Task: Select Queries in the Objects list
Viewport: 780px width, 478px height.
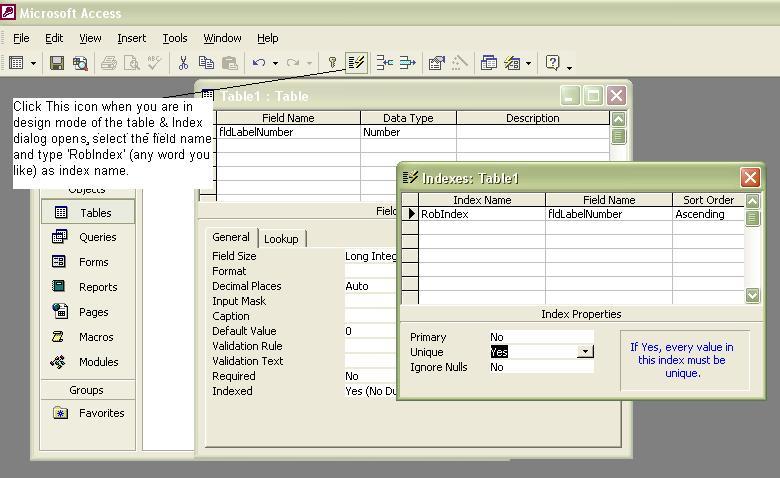Action: tap(97, 237)
